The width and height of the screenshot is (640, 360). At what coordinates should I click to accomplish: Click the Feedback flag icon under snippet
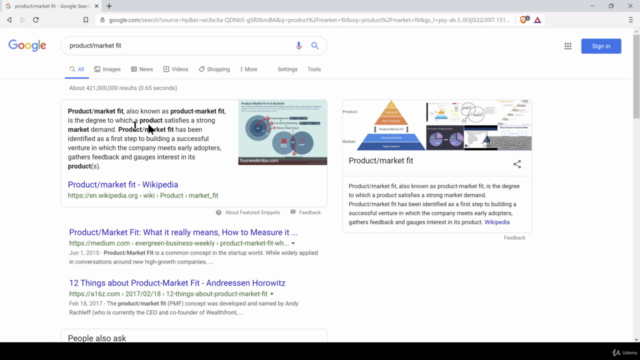(293, 212)
